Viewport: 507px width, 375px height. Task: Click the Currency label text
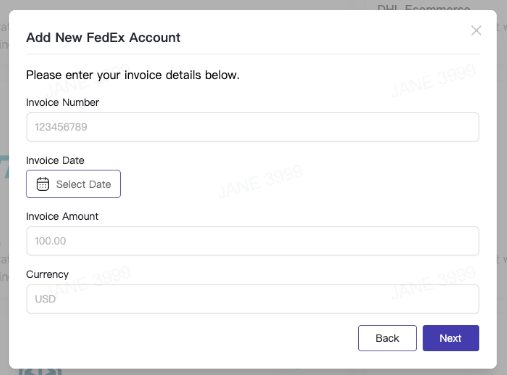click(47, 274)
